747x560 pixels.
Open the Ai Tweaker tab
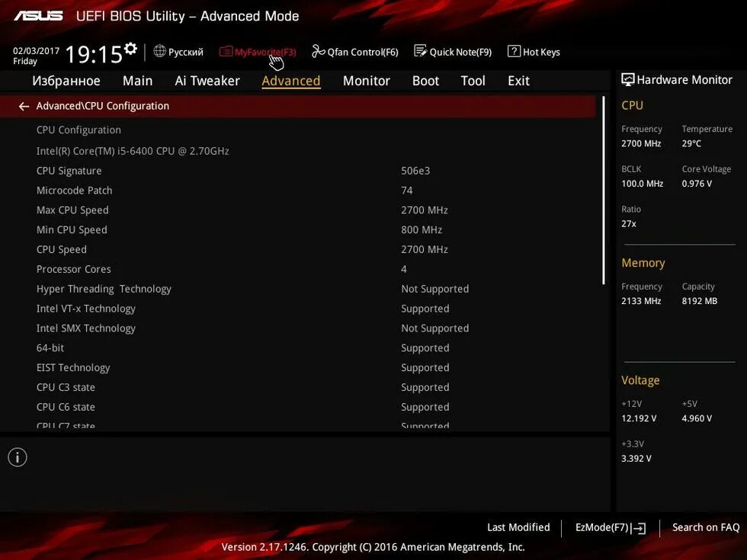click(207, 81)
